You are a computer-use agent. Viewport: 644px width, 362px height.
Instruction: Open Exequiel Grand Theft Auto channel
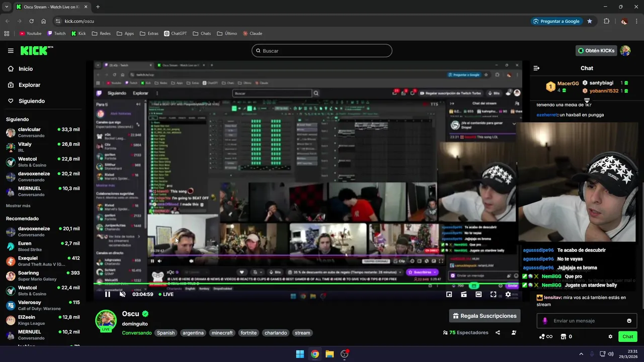[43, 261]
